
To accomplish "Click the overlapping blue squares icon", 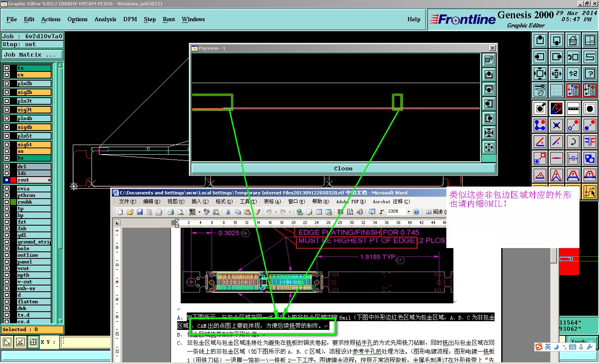I will tap(590, 158).
